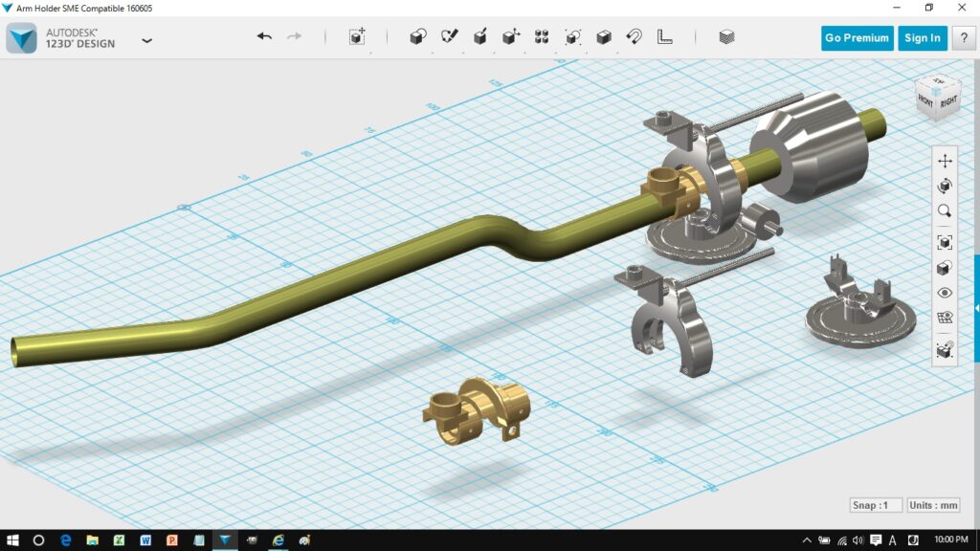Select the Measure ruler tool
This screenshot has height=551, width=980.
[x=664, y=37]
